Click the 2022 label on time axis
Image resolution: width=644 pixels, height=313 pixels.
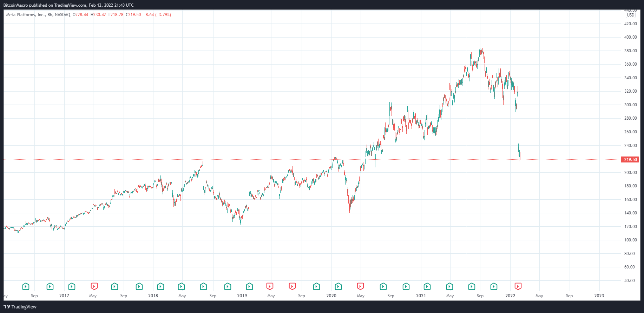click(510, 296)
